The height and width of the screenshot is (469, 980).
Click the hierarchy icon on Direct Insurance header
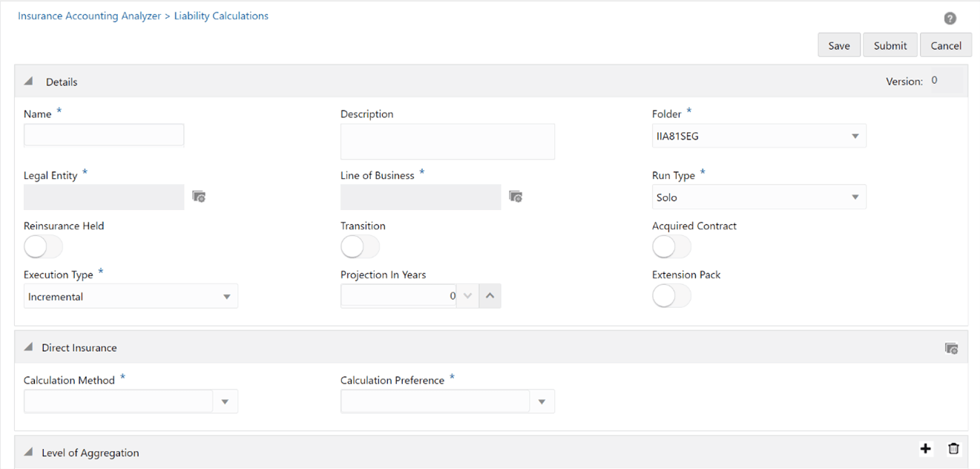point(952,347)
